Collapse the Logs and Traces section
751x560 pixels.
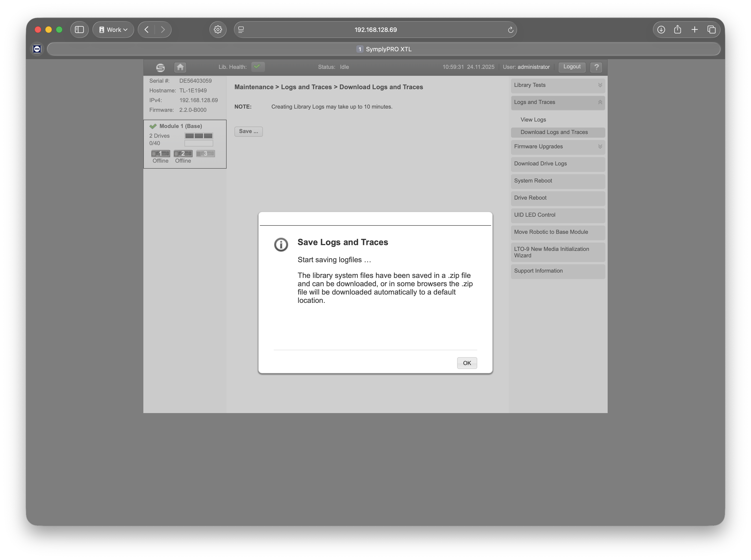[x=558, y=102]
